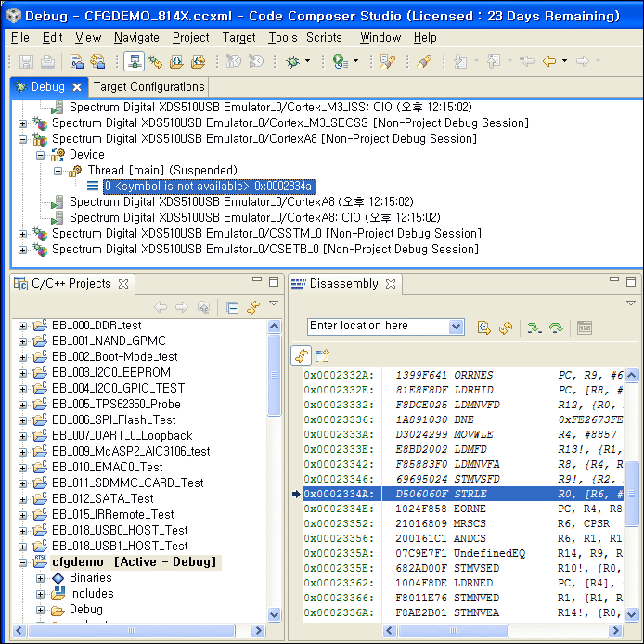Open the Back history dropdown arrow
Viewport: 644px width, 644px height.
click(x=565, y=61)
